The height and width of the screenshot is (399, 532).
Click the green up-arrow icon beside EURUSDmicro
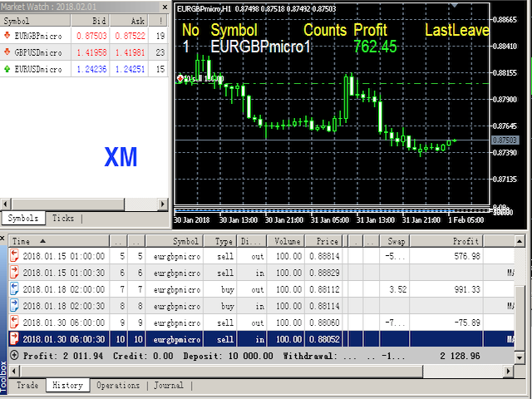point(7,69)
